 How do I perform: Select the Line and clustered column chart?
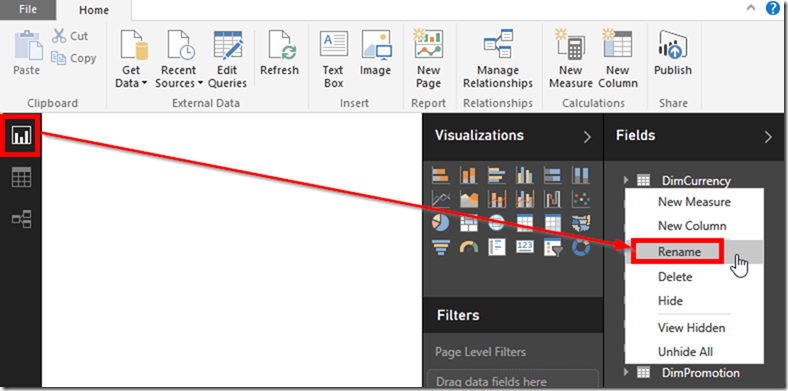pos(525,200)
